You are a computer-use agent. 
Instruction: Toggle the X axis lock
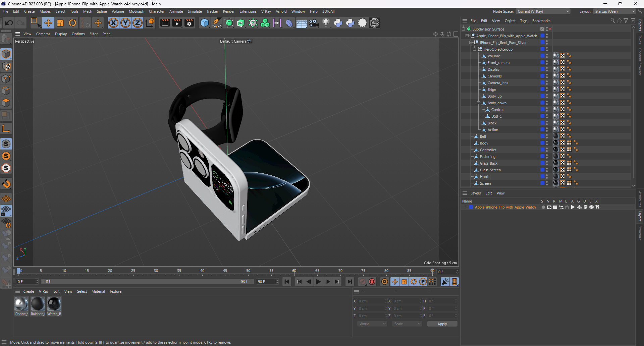click(x=113, y=23)
